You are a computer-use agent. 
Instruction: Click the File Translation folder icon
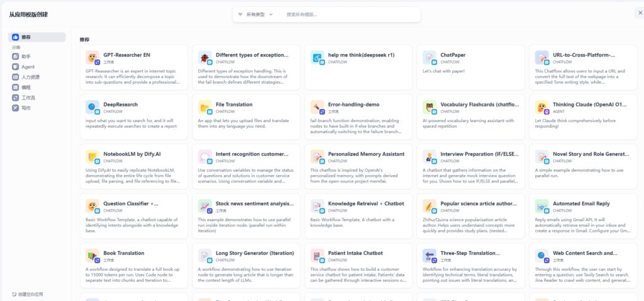pyautogui.click(x=205, y=107)
